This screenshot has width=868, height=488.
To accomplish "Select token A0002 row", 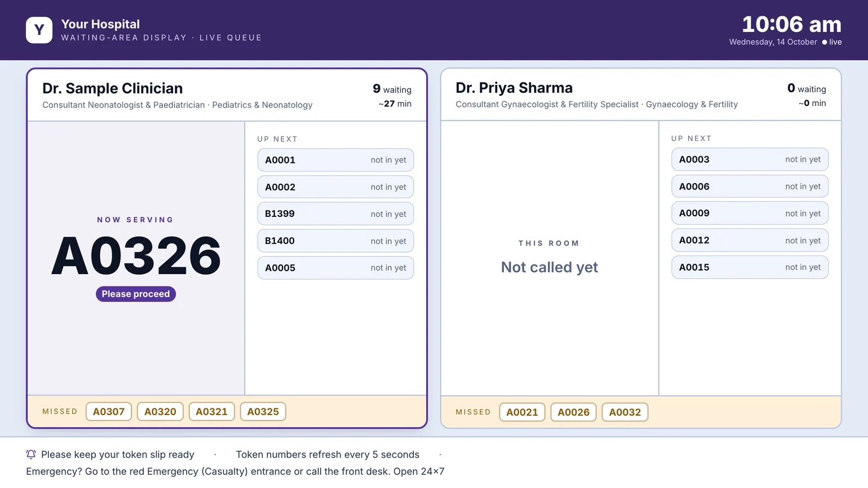I will pos(336,187).
